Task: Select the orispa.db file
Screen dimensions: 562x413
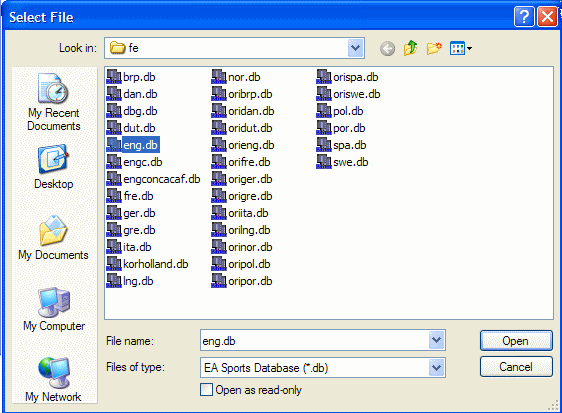Action: click(x=347, y=77)
